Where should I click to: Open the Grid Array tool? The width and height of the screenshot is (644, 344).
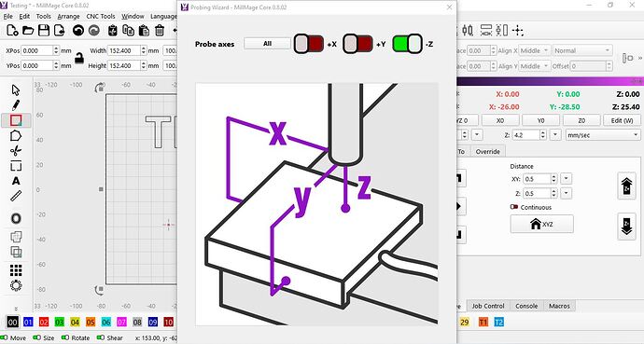tap(16, 270)
